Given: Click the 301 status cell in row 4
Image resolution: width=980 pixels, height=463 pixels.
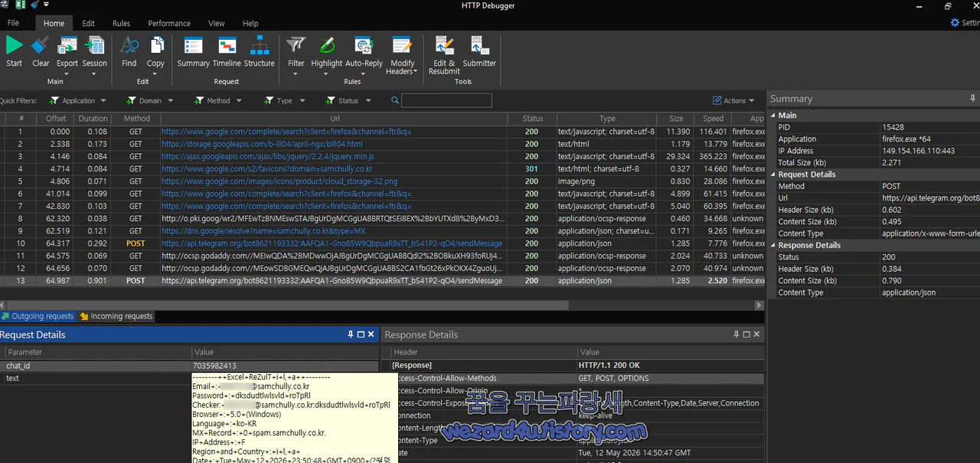Looking at the screenshot, I should coord(531,169).
